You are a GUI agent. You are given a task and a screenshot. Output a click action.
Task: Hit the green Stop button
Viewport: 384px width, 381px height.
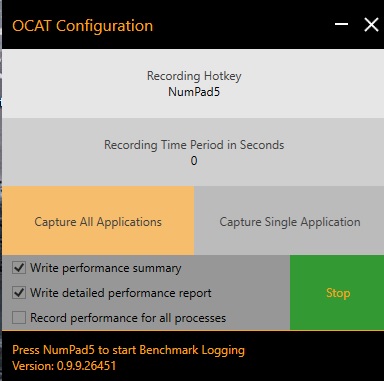click(x=337, y=293)
